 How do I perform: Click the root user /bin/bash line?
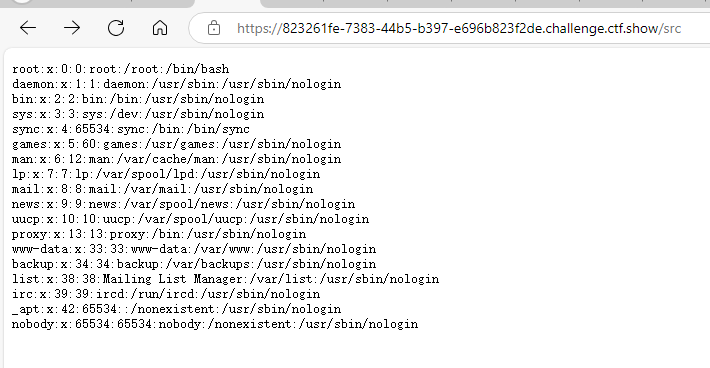120,69
